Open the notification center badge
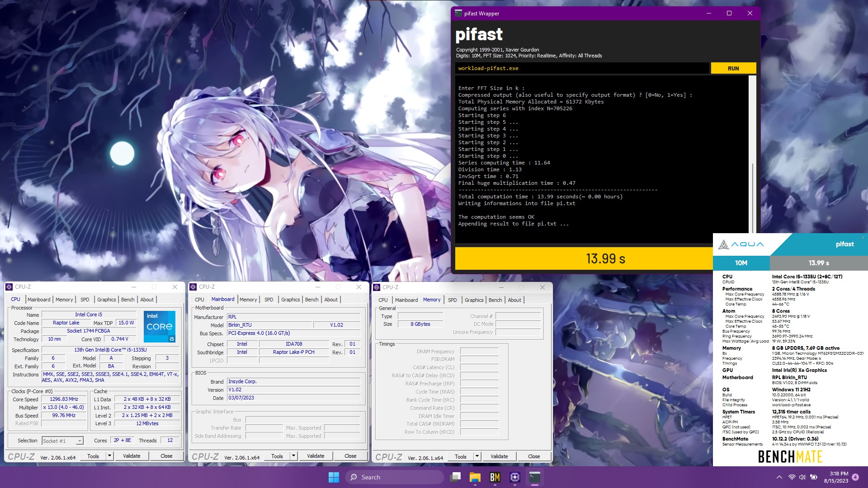This screenshot has height=488, width=868. 855,477
